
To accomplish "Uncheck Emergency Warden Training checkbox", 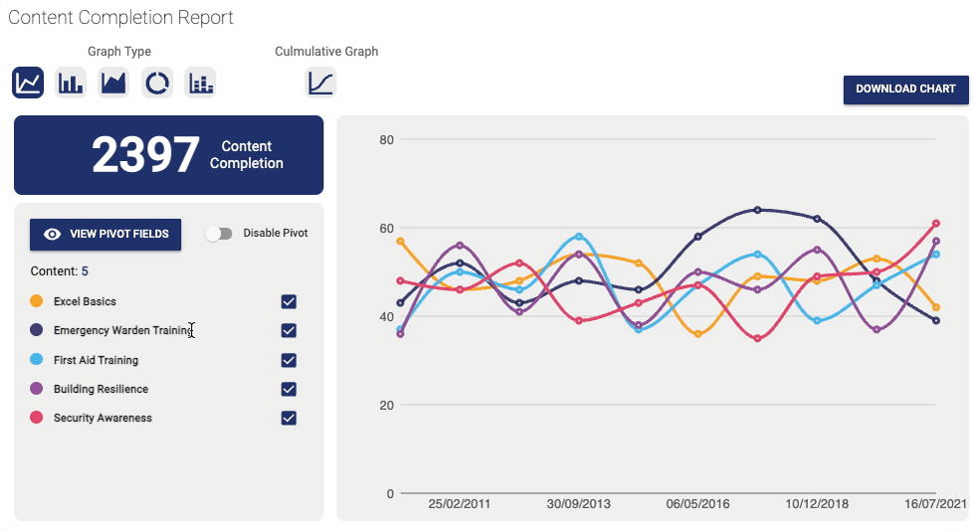I will (x=289, y=330).
